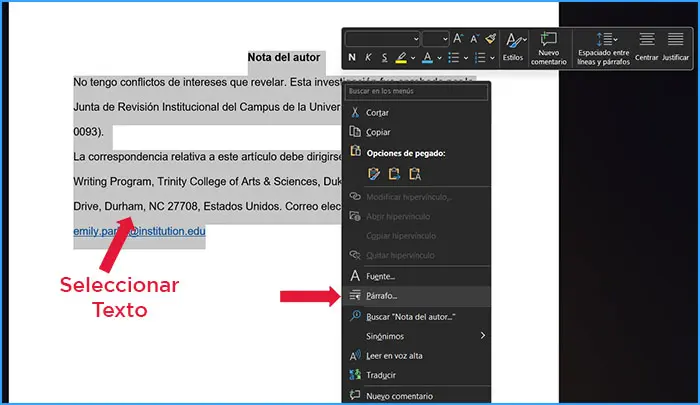Viewport: 700px width, 405px height.
Task: Decrease font size with shrink icon
Action: point(474,39)
